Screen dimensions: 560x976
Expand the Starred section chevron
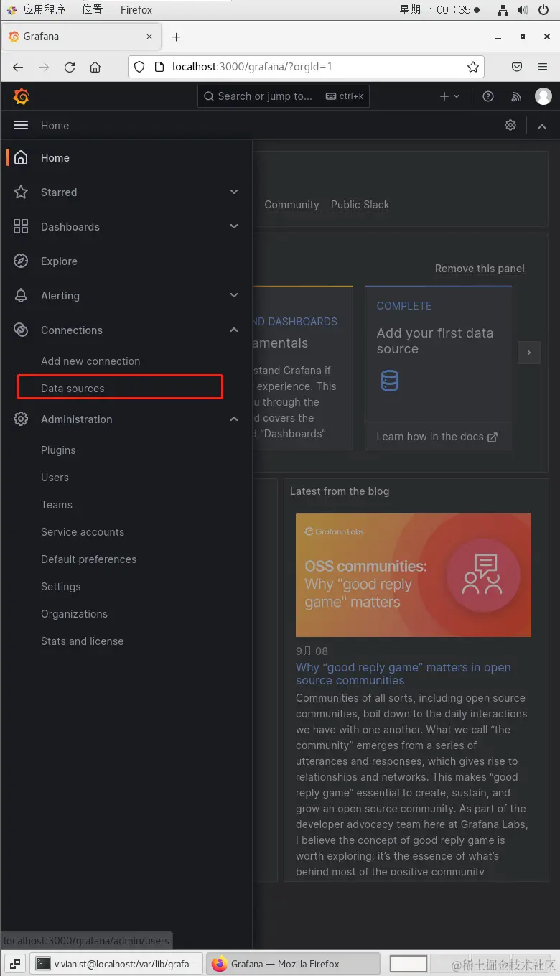coord(234,192)
